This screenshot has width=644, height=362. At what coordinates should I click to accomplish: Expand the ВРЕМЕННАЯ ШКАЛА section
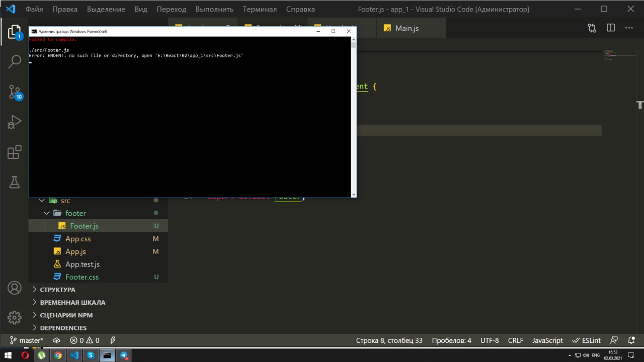point(72,303)
